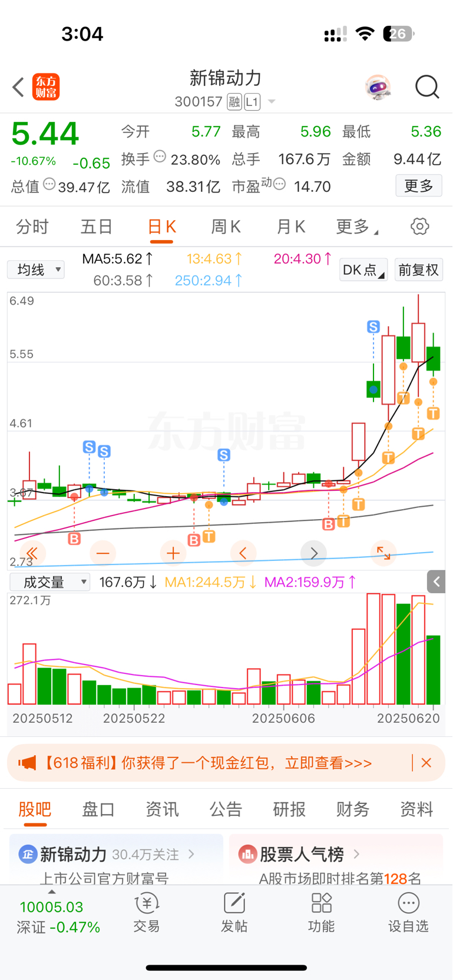Tap info icon beside 市盈动
The image size is (453, 980).
280,184
